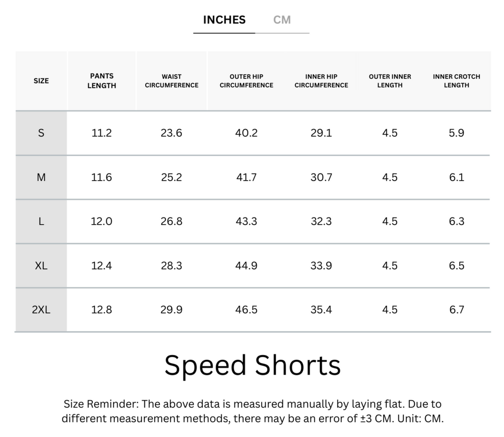
Task: Select the INCHES tab
Action: (x=224, y=20)
